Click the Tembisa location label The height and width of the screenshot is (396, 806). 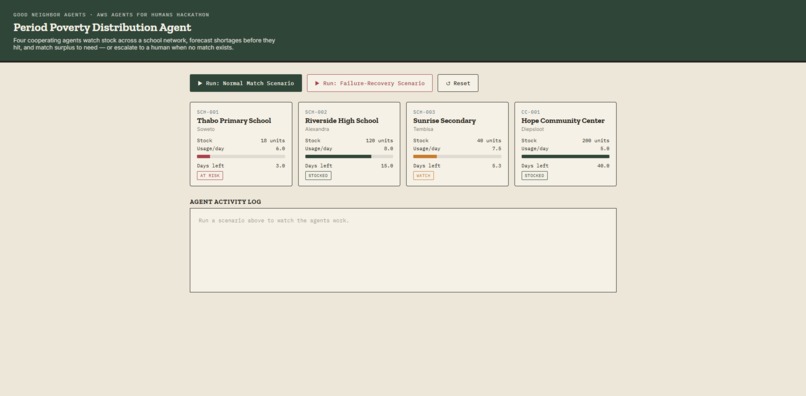[423, 130]
